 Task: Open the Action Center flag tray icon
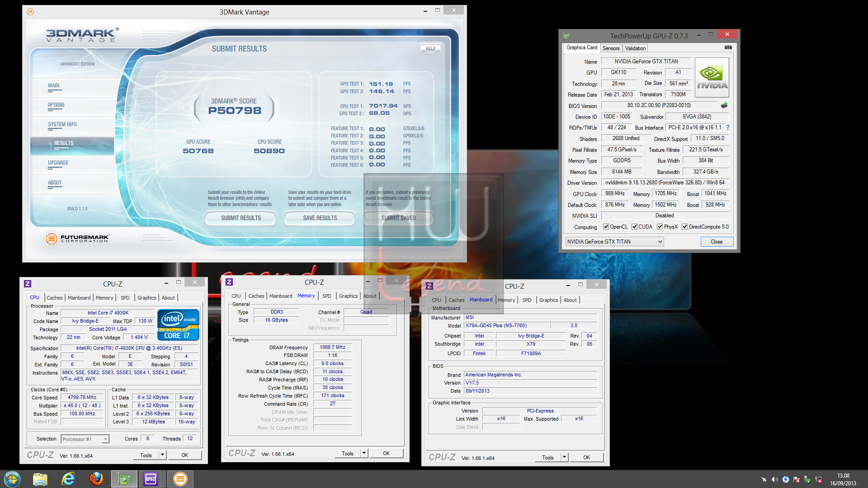tap(797, 479)
